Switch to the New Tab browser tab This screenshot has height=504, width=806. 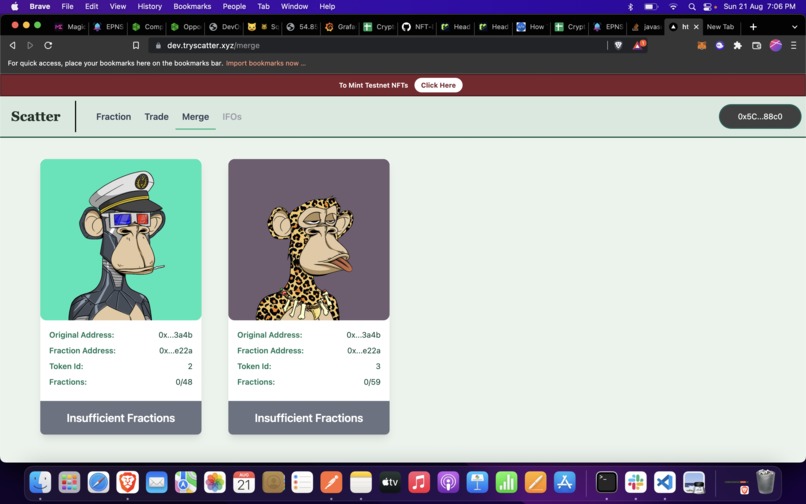coord(720,27)
